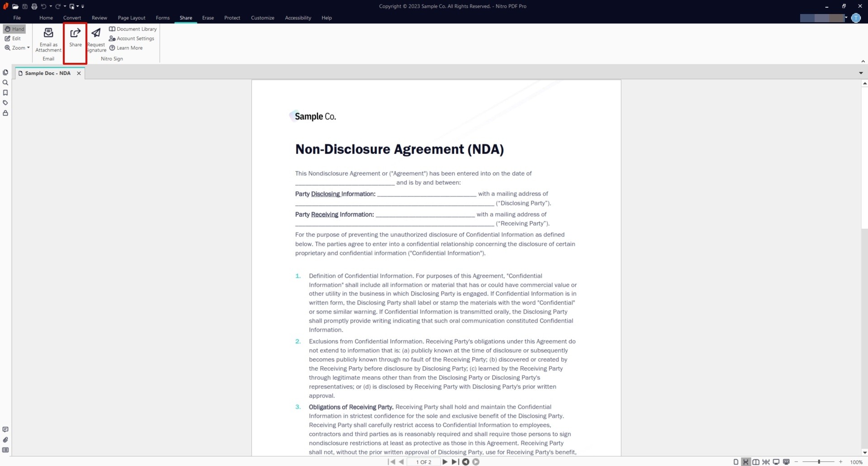The height and width of the screenshot is (466, 868).
Task: Collapse the ribbon using the chevron
Action: (863, 61)
